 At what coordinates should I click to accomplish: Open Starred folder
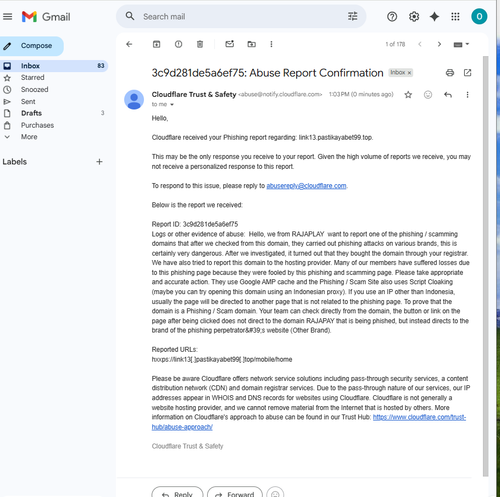[32, 77]
